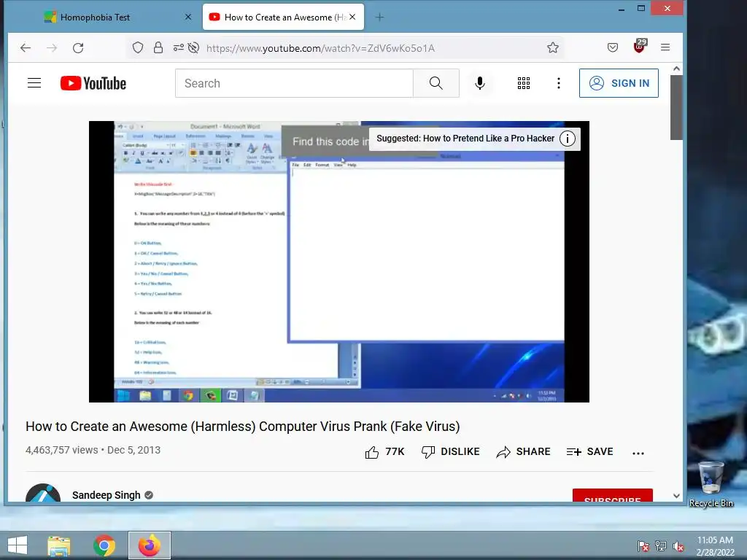Open the Firefox hamburger application menu
This screenshot has width=747, height=560.
coord(665,47)
